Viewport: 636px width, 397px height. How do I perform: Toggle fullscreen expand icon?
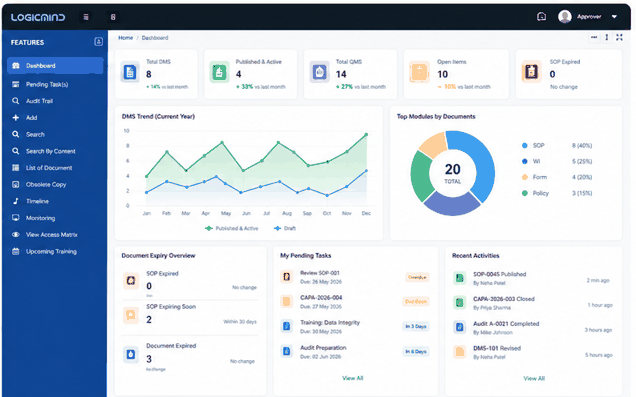tap(619, 37)
